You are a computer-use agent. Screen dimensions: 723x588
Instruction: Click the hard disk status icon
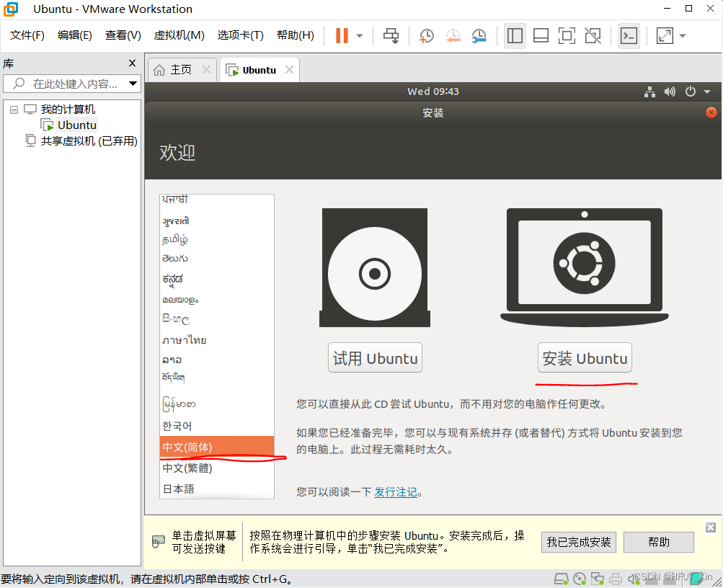(561, 579)
